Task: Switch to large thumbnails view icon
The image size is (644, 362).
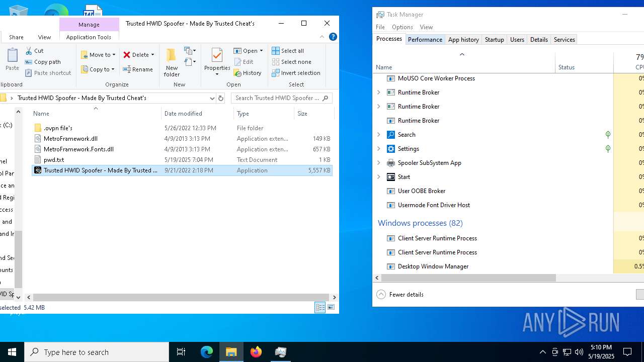Action: click(331, 307)
